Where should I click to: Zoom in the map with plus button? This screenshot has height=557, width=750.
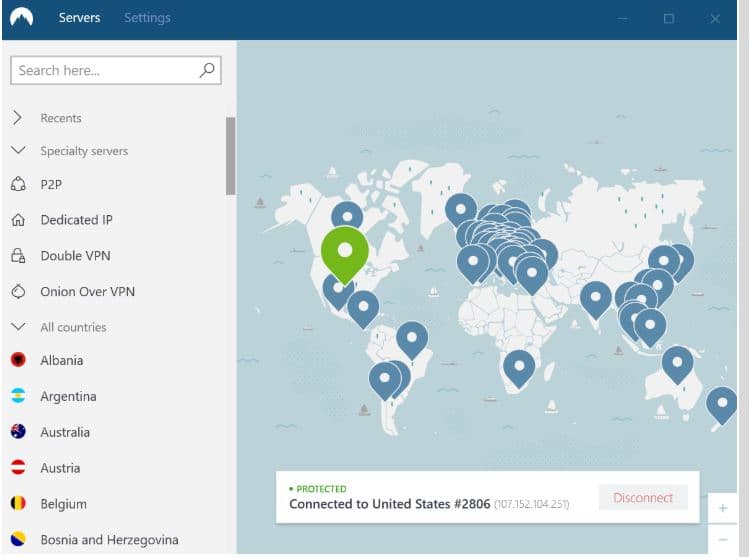click(722, 508)
